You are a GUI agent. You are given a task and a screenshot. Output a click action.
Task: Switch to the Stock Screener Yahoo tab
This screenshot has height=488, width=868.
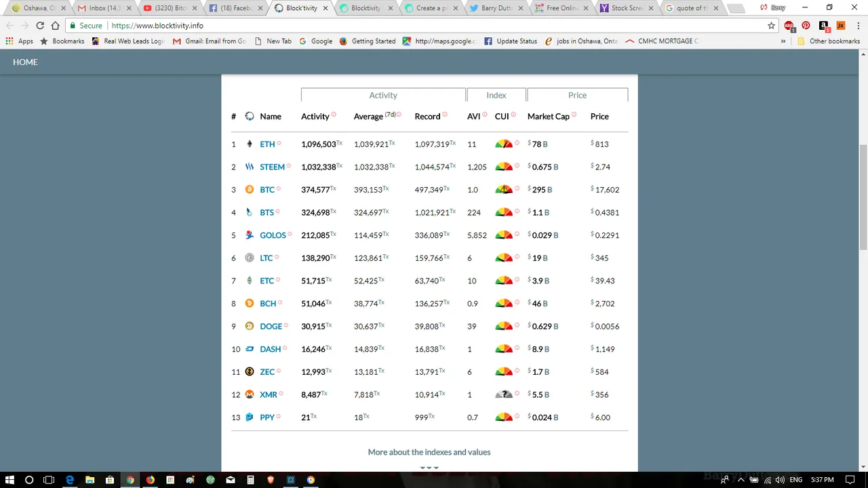point(627,8)
